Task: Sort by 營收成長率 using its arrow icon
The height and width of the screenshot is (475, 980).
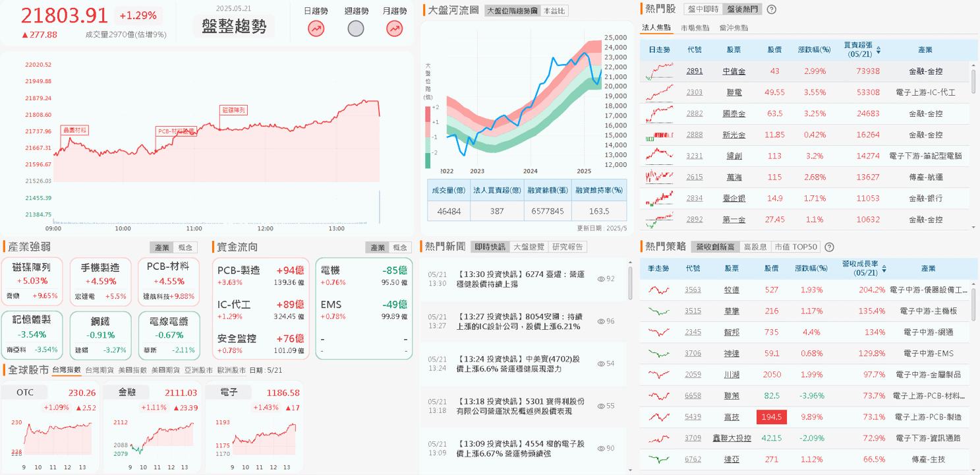Action: pyautogui.click(x=884, y=269)
